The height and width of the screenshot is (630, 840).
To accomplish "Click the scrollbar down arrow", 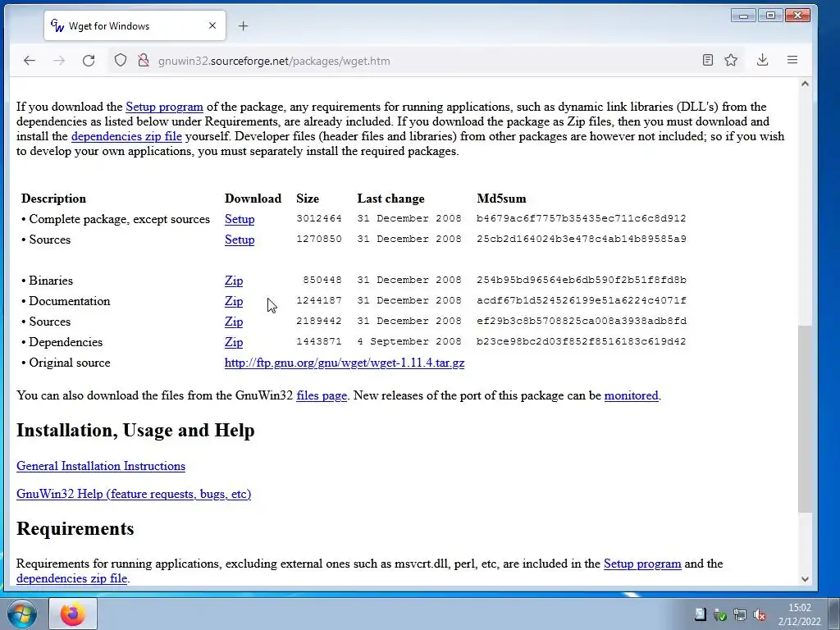I will 805,578.
